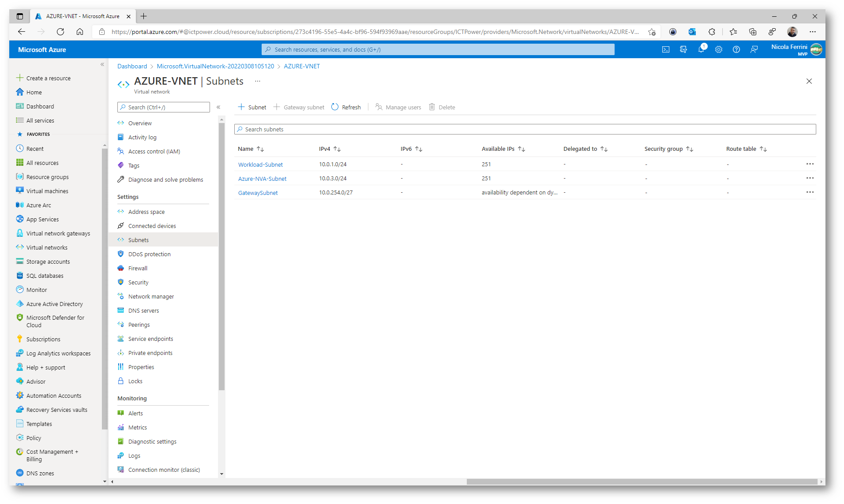The image size is (844, 504).
Task: Open more options ellipsis beside Subnets title
Action: pos(258,81)
